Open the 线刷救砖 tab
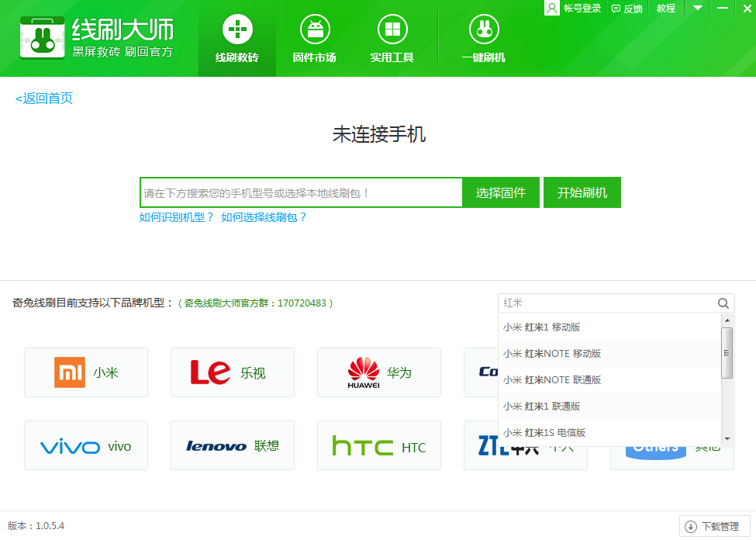Image resolution: width=756 pixels, height=540 pixels. click(x=236, y=39)
